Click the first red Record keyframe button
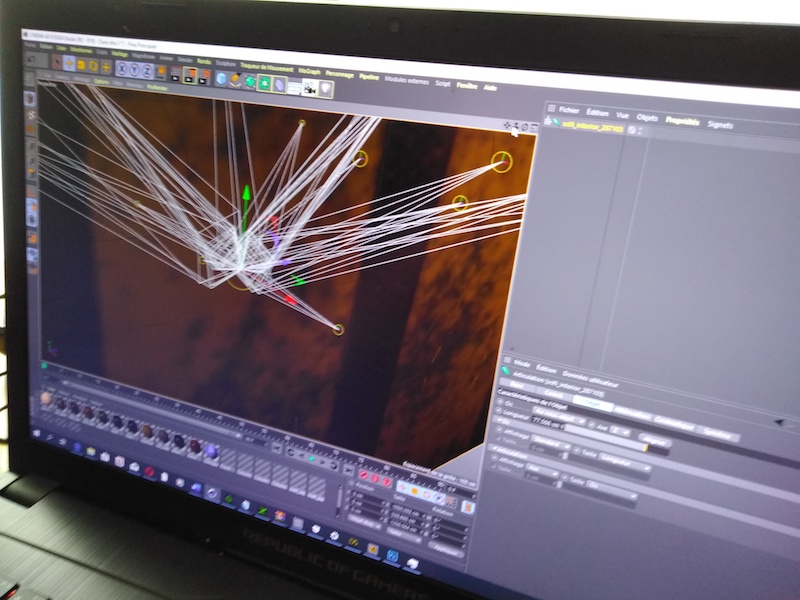This screenshot has height=600, width=800. (x=363, y=475)
